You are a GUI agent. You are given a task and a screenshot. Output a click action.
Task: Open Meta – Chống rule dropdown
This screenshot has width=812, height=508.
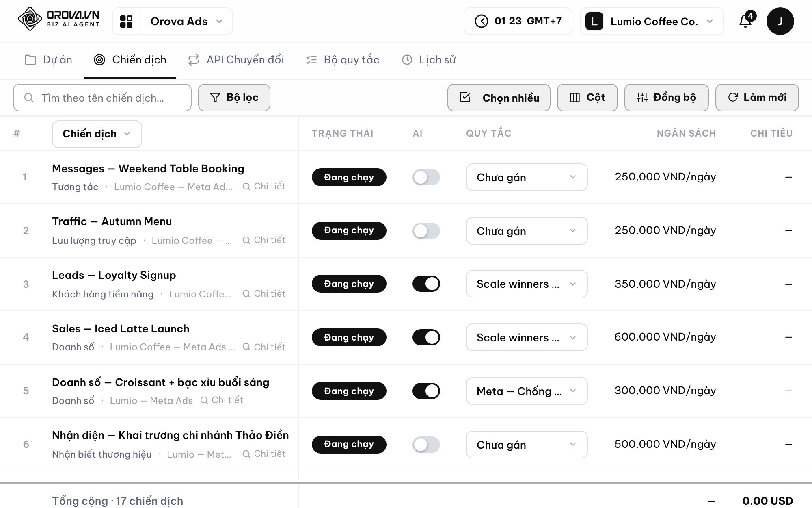click(527, 391)
